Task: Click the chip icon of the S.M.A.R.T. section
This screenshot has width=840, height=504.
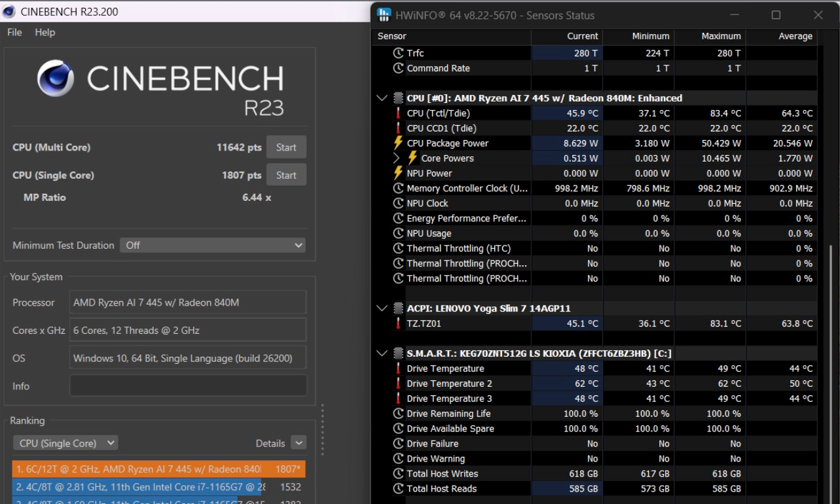Action: coord(398,353)
